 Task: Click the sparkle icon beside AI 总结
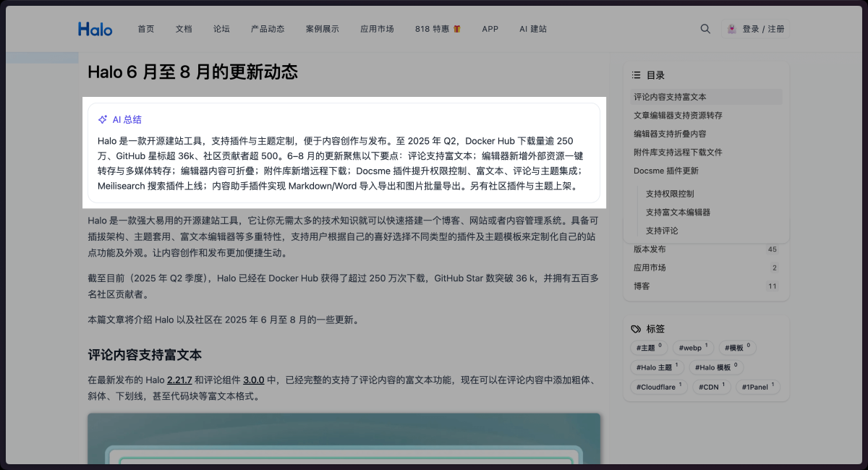tap(103, 119)
